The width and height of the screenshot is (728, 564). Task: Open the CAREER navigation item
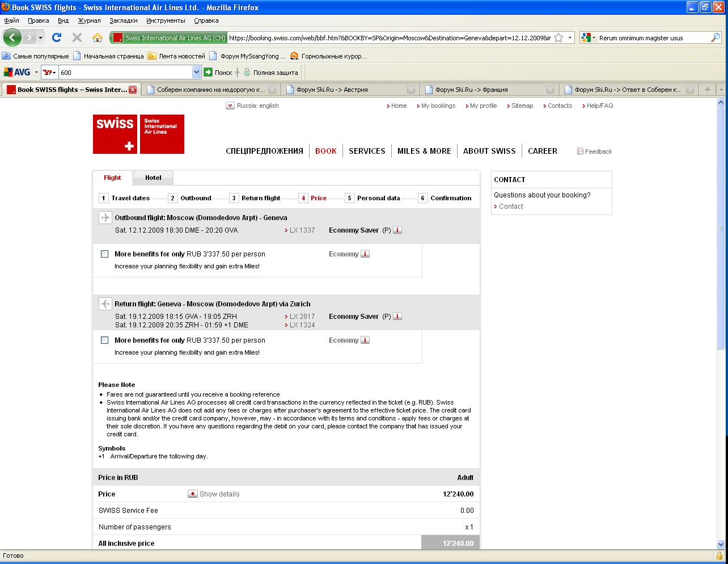pos(543,151)
